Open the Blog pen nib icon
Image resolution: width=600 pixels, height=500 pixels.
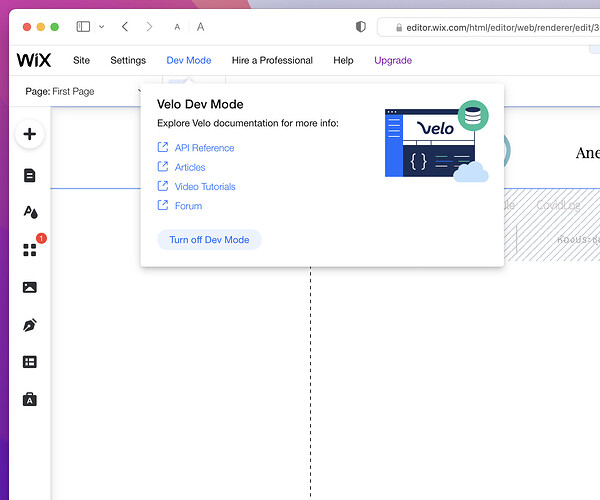[x=29, y=325]
